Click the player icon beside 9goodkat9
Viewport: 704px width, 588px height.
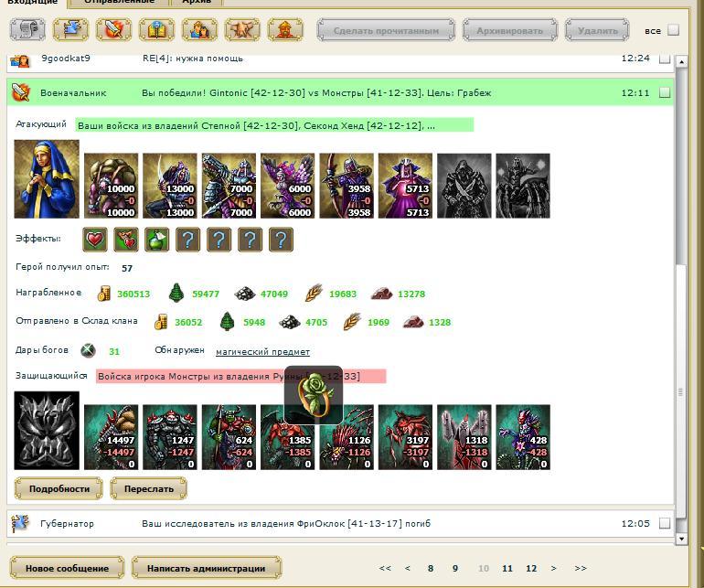tap(20, 60)
